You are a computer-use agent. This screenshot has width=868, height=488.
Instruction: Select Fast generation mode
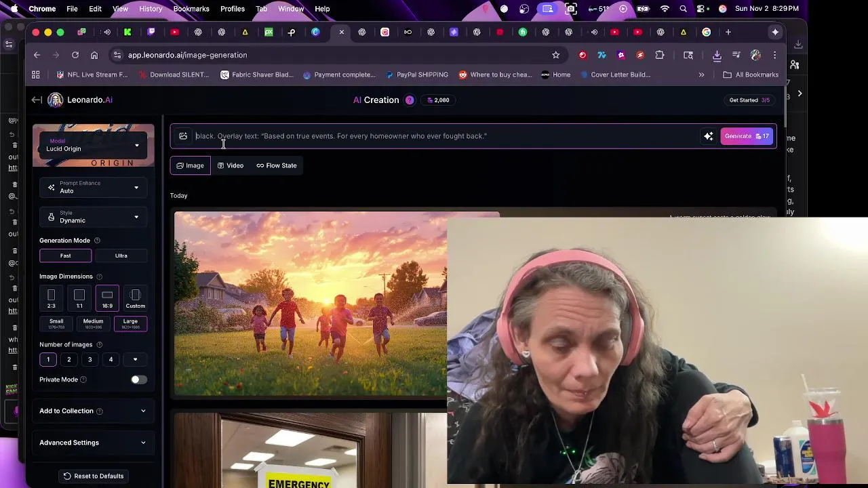click(x=66, y=256)
